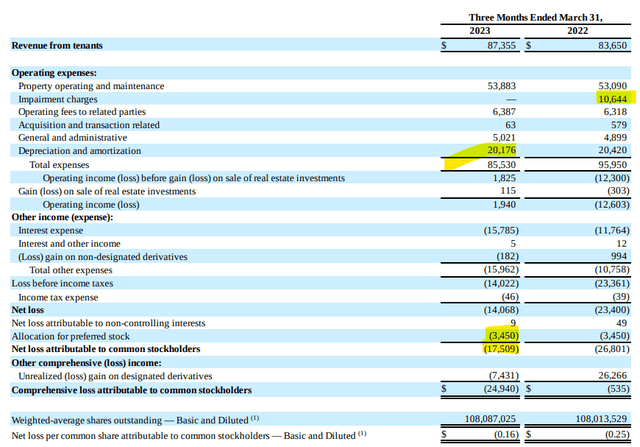Screen dimensions: 640x447
Task: Select the value 53,090
Action: (612, 86)
